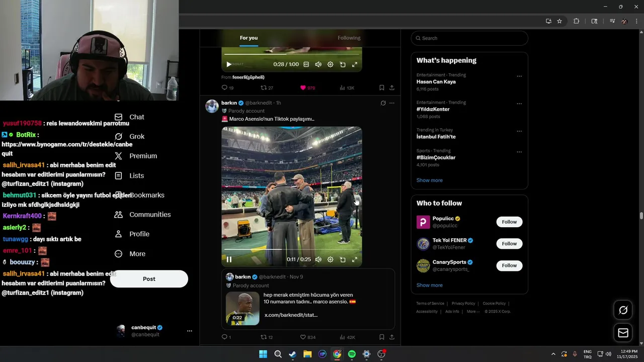Follow CanarySports
Viewport: 644px width, 362px height.
tap(509, 265)
